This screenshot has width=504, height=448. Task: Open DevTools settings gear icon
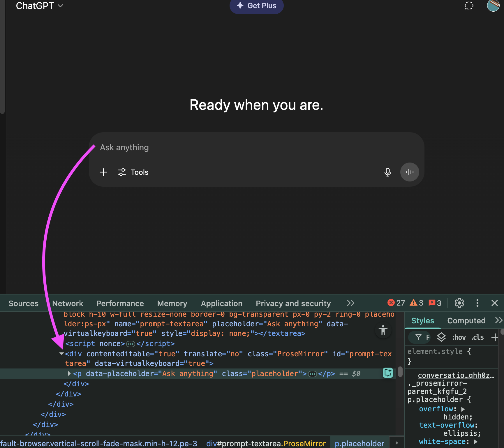click(459, 303)
